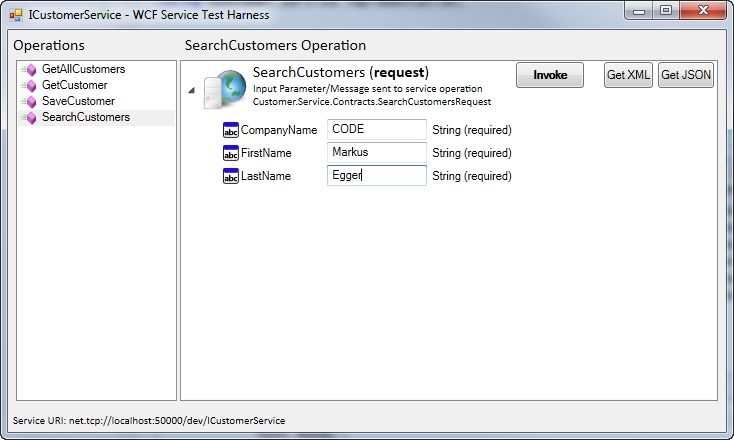Screen dimensions: 734x440
Task: Click the Get JSON button
Action: [x=685, y=75]
